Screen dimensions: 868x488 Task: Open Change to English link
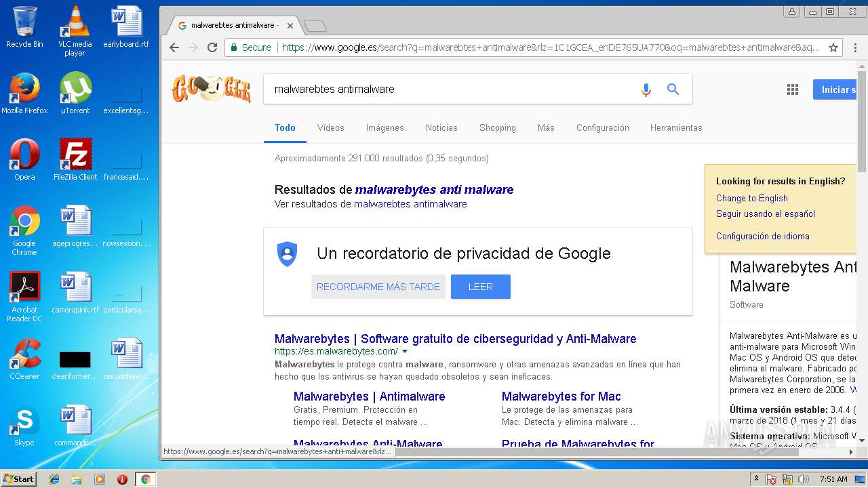pos(752,198)
